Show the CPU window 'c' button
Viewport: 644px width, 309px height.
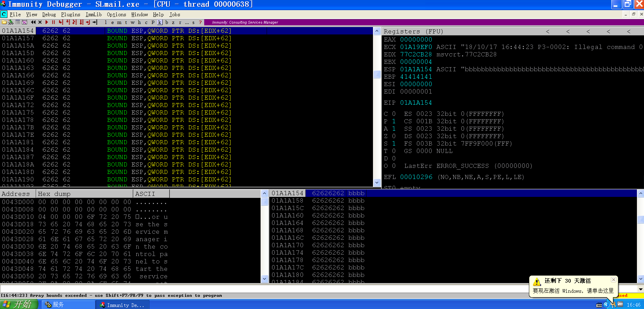click(x=146, y=22)
